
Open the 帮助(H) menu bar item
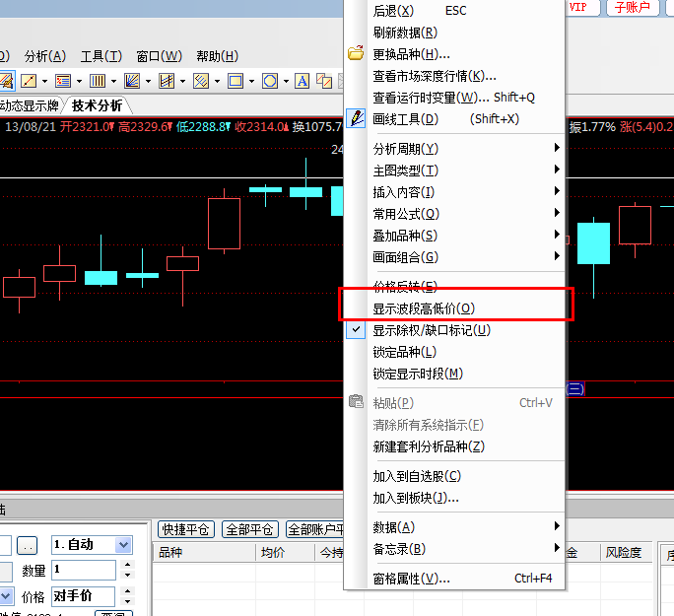[217, 56]
